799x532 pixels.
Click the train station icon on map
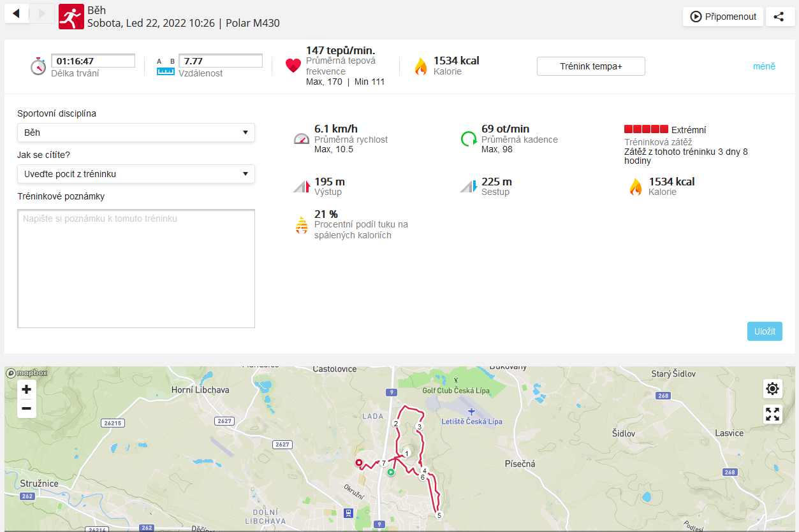point(348,512)
